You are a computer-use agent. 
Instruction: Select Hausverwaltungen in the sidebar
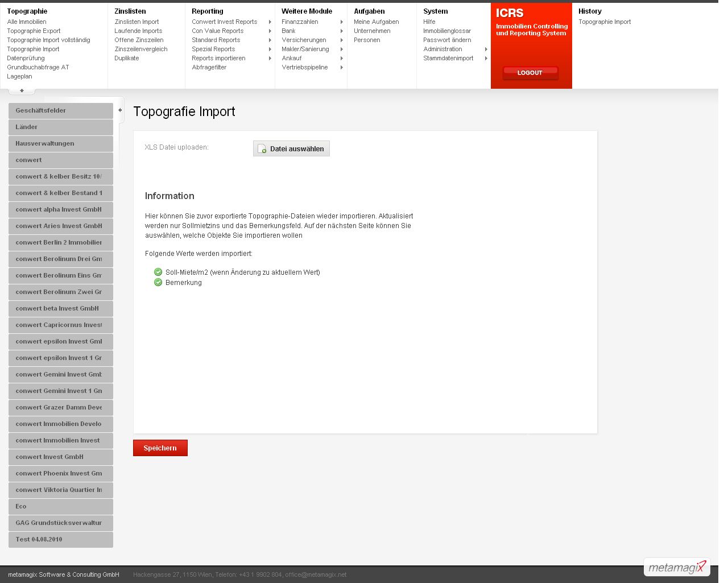point(61,143)
